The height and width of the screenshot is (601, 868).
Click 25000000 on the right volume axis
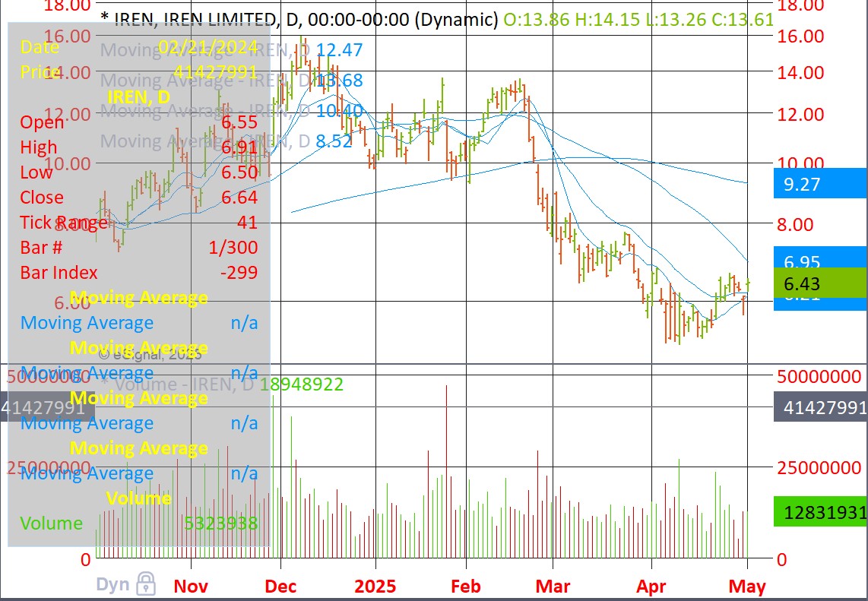coord(819,468)
